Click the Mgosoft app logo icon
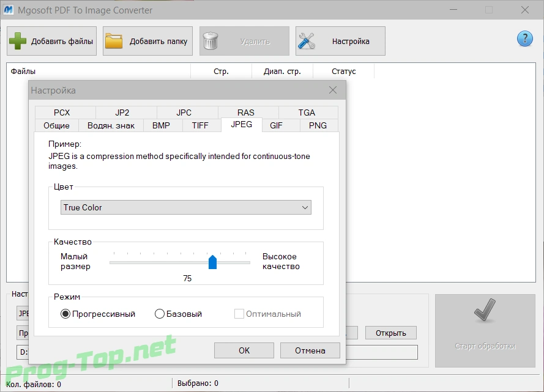The height and width of the screenshot is (392, 544). tap(9, 10)
